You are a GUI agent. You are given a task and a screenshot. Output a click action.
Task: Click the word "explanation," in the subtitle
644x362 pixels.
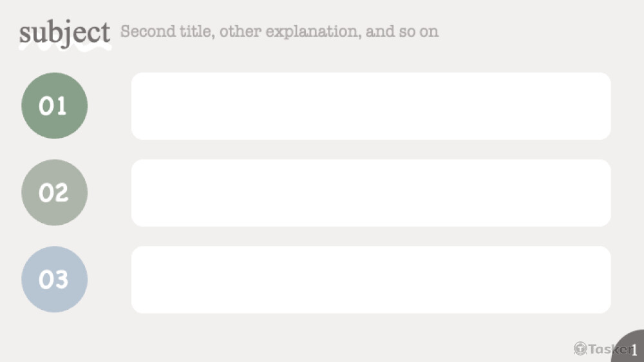313,32
